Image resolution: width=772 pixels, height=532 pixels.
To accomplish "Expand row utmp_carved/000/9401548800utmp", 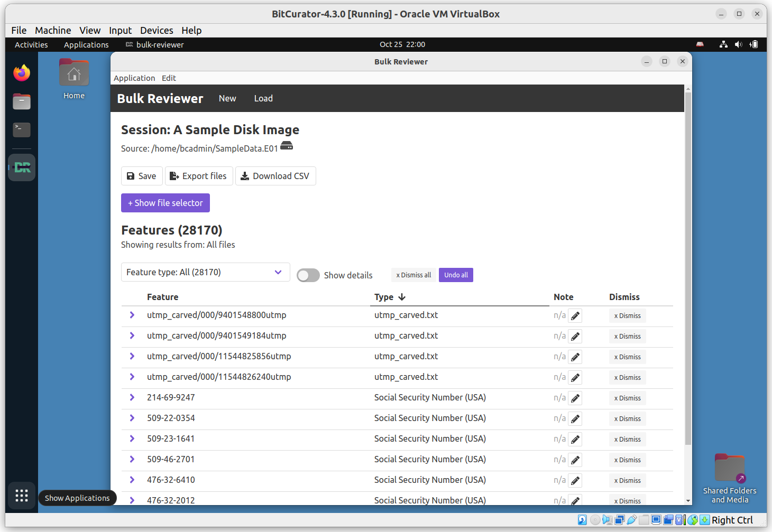I will click(x=132, y=315).
